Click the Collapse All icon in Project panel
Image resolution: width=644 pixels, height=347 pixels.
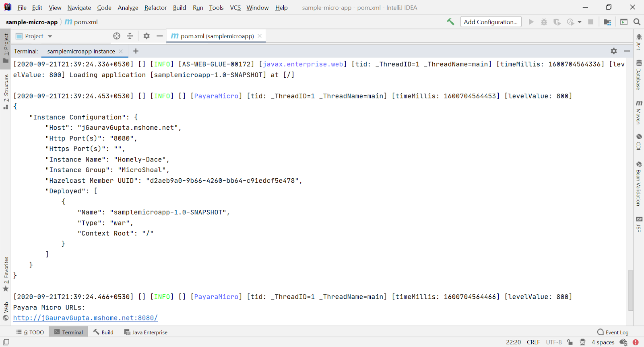(130, 36)
